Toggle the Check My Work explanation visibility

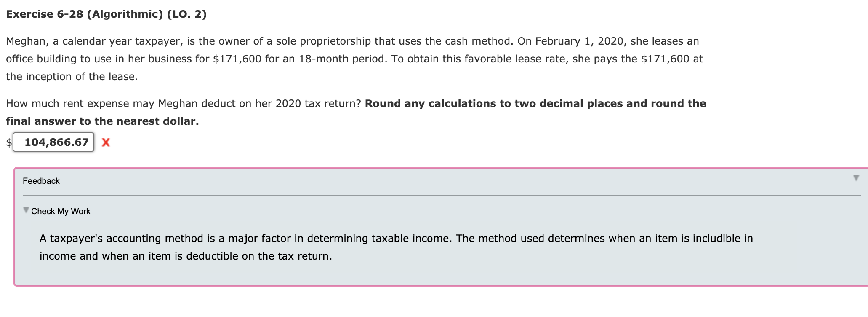26,210
